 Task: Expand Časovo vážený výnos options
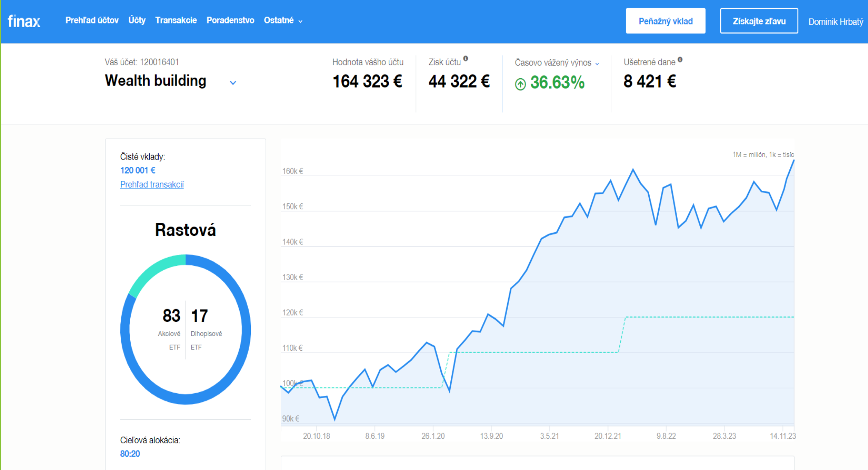click(597, 64)
